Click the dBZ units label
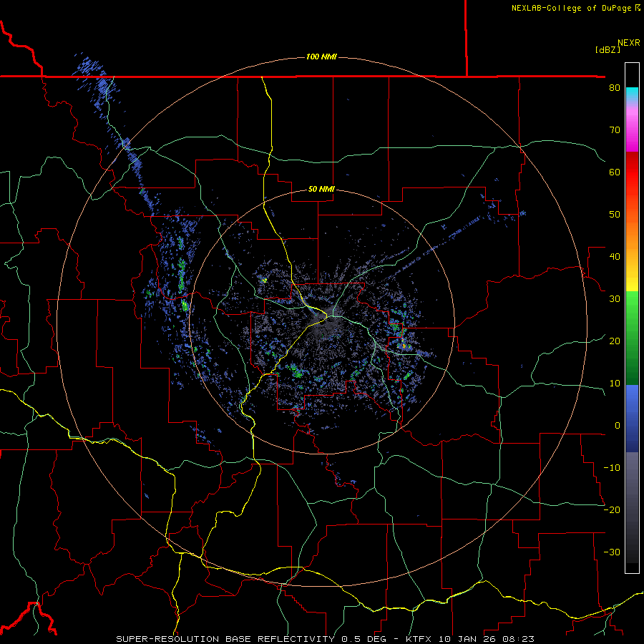 pos(608,49)
